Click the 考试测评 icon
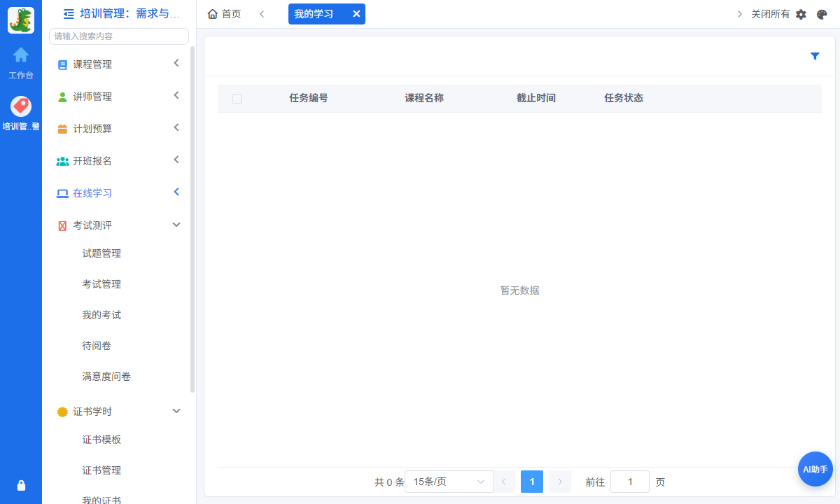This screenshot has height=504, width=840. coord(62,225)
